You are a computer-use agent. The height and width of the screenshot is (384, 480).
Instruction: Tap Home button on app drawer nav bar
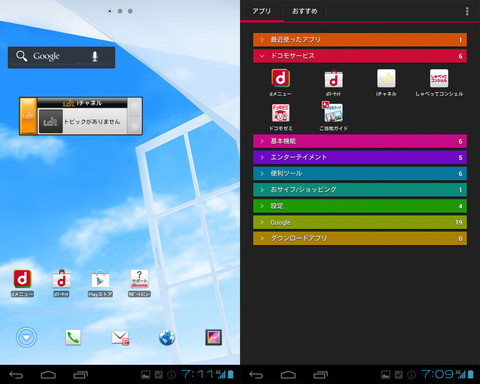point(288,375)
